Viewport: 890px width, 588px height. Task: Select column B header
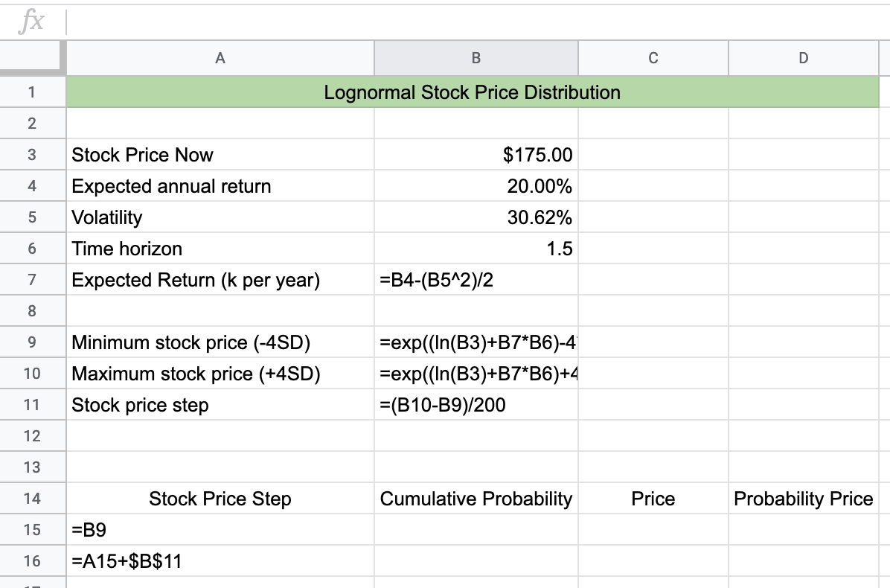click(476, 58)
